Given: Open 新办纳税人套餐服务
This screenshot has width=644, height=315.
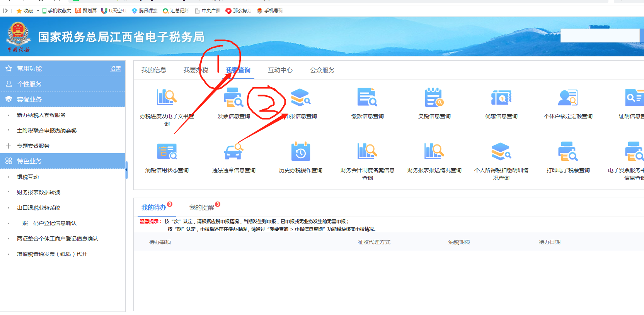Looking at the screenshot, I should (41, 115).
